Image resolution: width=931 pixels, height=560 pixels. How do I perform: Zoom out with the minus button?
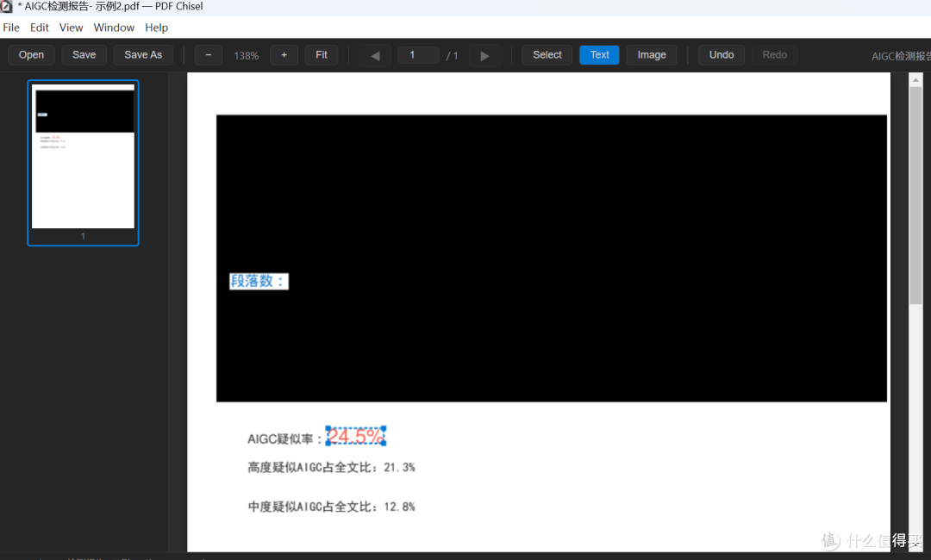click(x=209, y=54)
